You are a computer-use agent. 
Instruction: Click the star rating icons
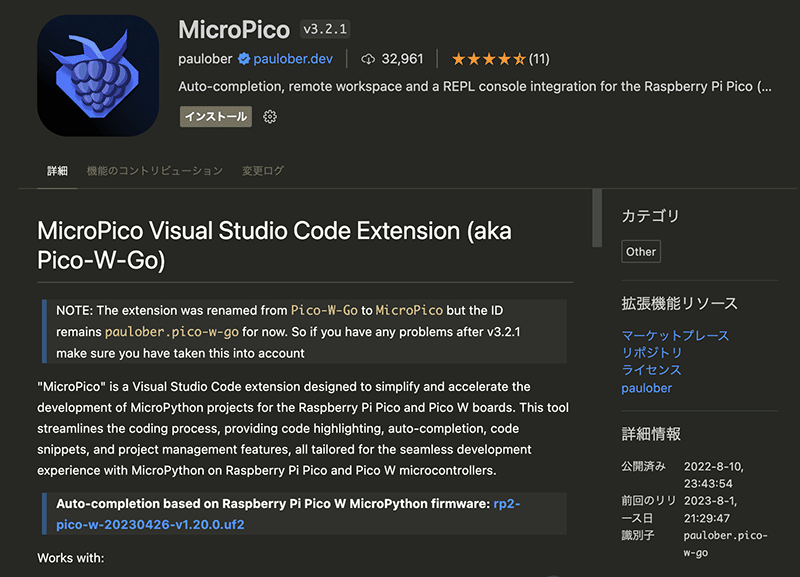coord(488,59)
